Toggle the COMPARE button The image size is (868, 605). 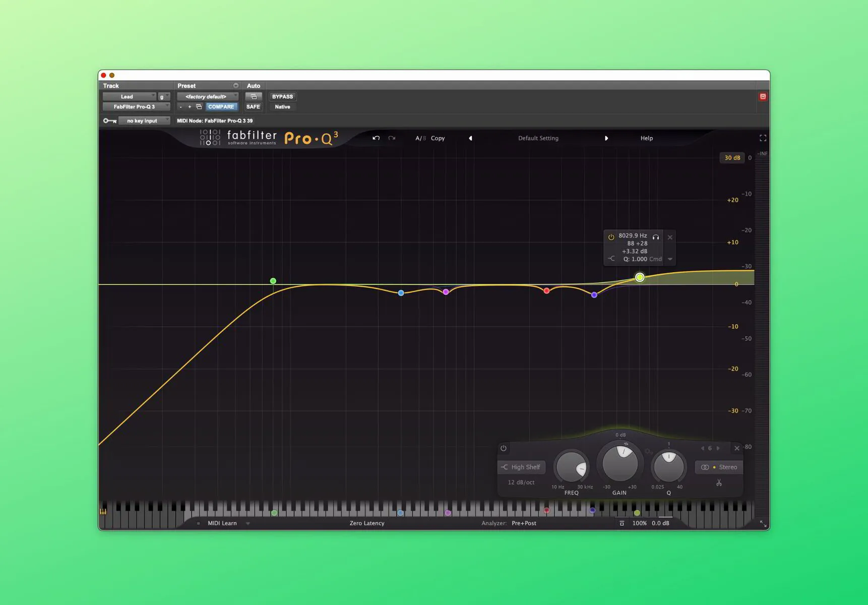click(221, 107)
